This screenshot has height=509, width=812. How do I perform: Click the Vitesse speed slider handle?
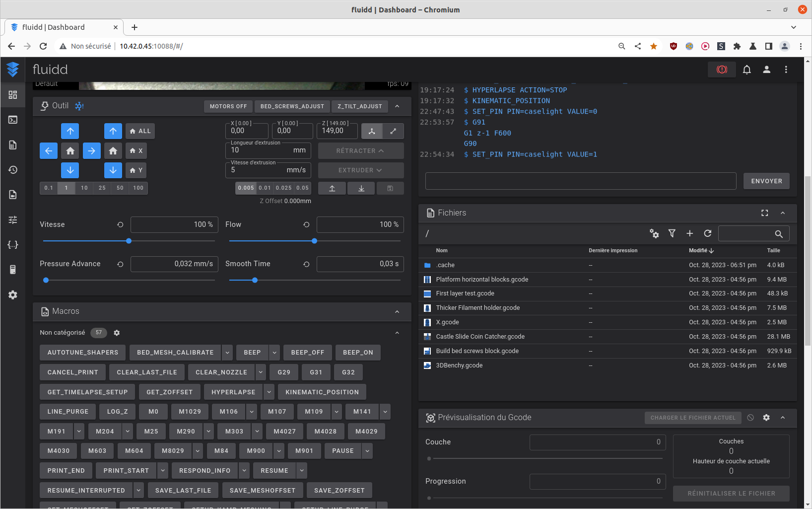(x=129, y=241)
